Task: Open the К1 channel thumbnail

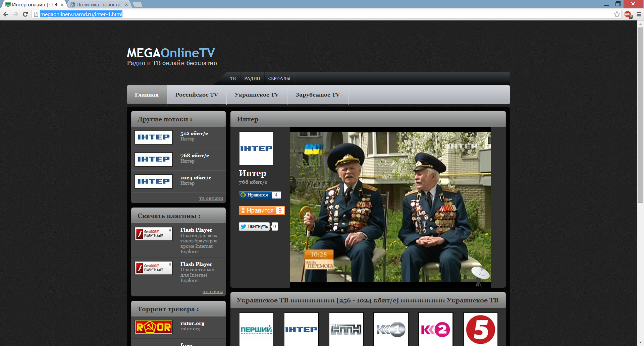Action: tap(391, 330)
